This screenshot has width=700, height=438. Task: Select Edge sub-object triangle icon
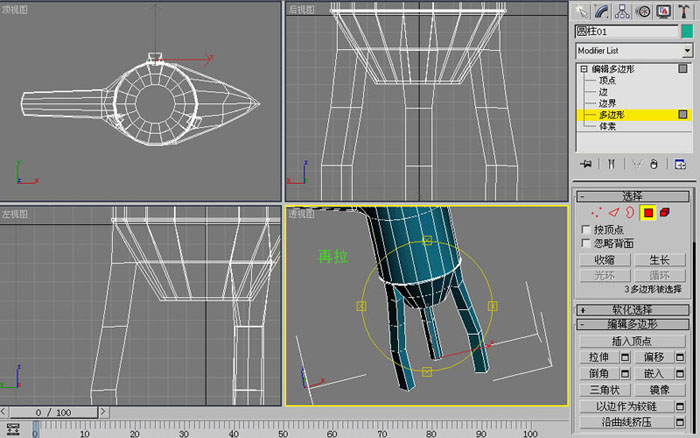614,213
